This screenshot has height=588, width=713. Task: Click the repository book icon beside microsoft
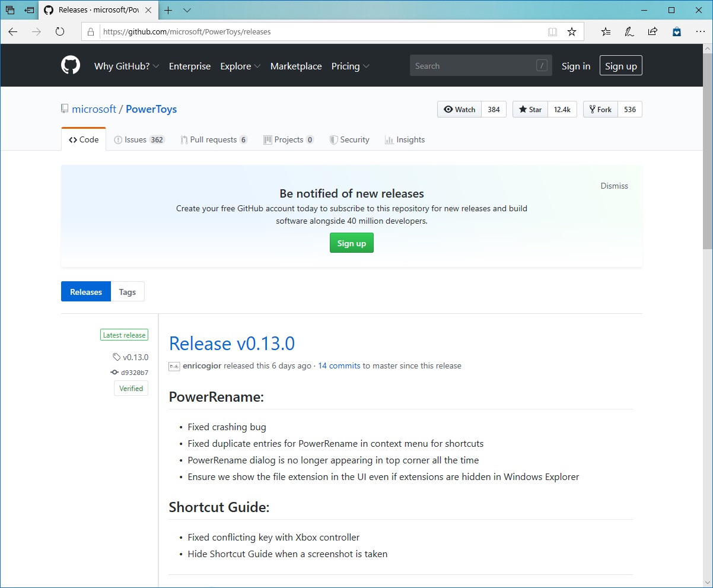point(65,109)
